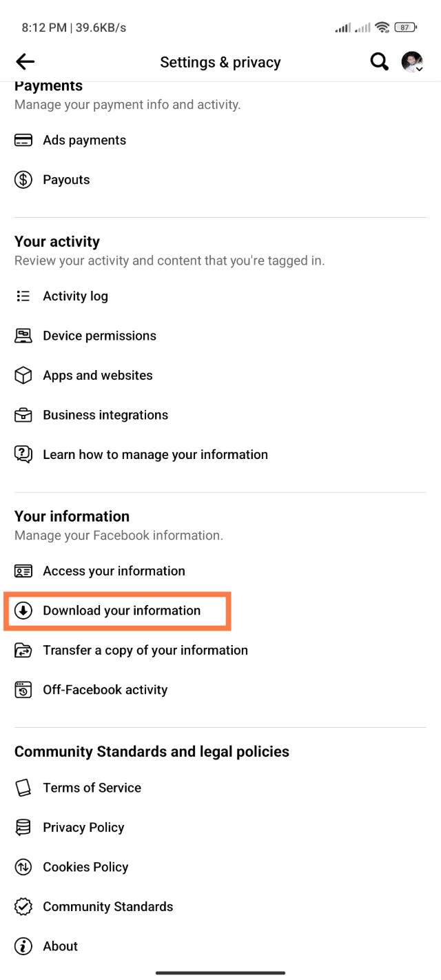Screen dimensions: 441x980
Task: Click the Payouts dollar icon
Action: [23, 180]
